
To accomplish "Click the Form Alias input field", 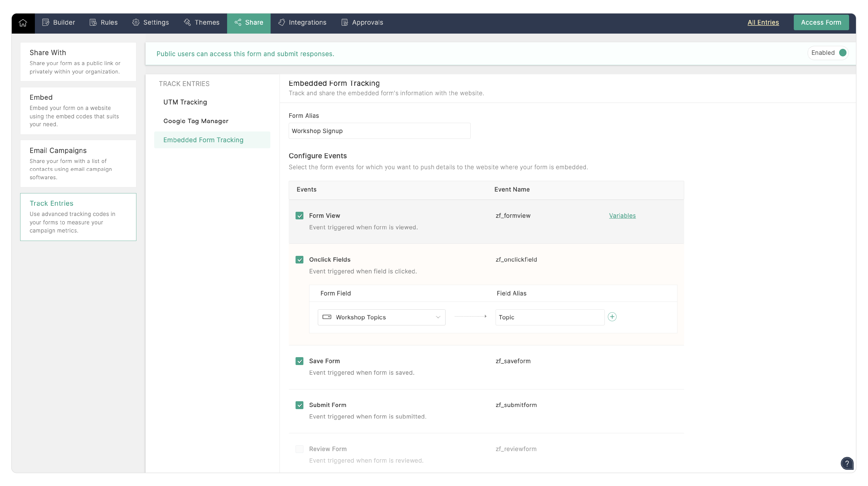I will pyautogui.click(x=379, y=131).
